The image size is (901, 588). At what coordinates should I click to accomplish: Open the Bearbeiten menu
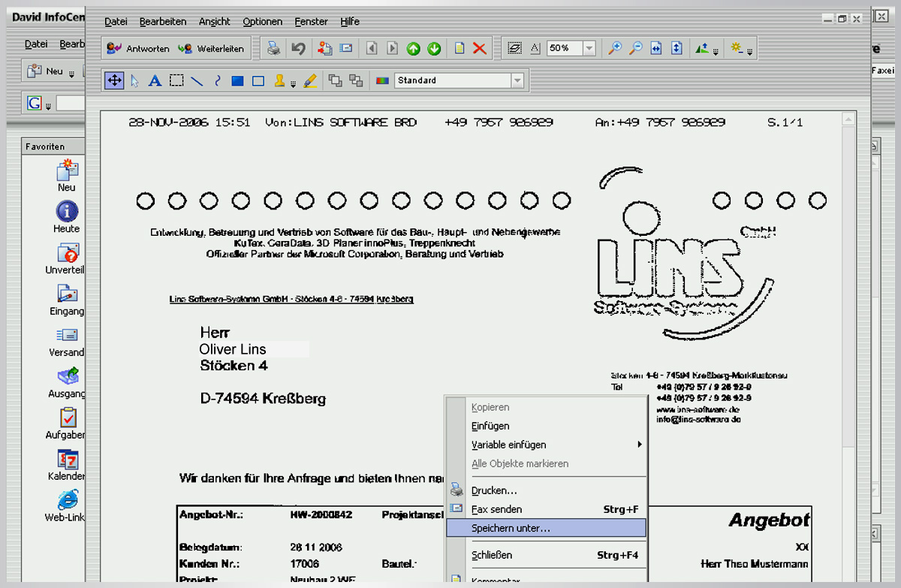(162, 22)
